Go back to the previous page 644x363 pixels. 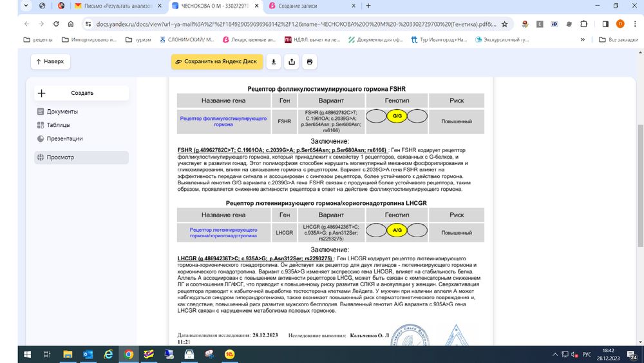click(26, 24)
